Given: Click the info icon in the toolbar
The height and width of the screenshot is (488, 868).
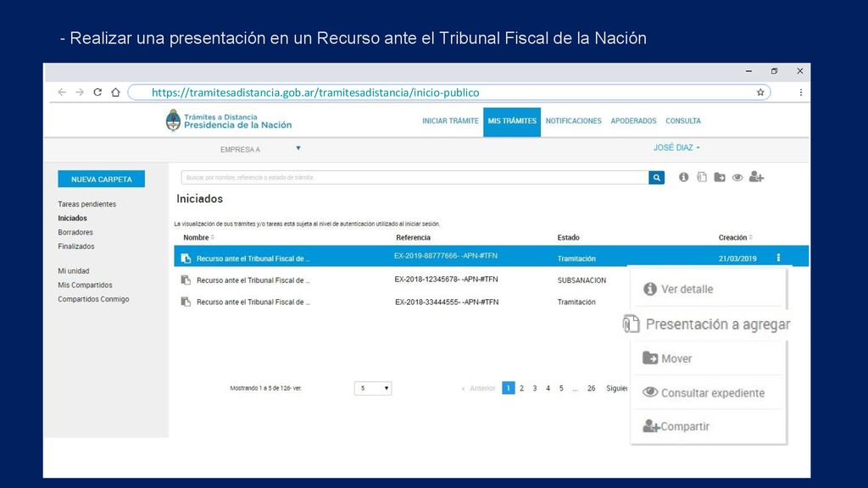Looking at the screenshot, I should tap(684, 177).
